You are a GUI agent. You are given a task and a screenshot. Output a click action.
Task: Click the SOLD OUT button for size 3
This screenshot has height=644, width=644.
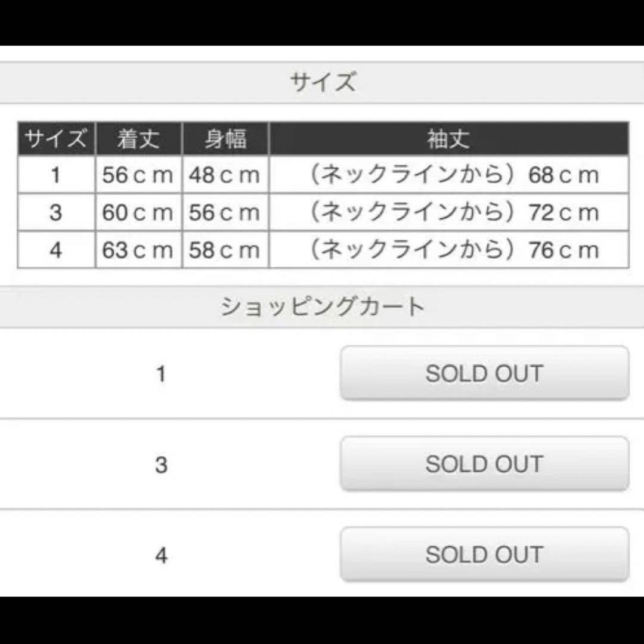(x=484, y=464)
